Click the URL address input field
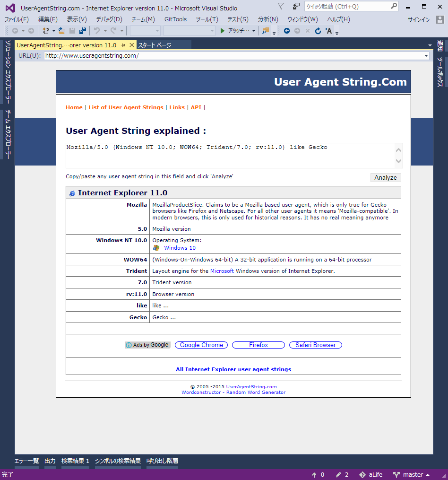Viewport: 448px width, 480px height. point(234,56)
